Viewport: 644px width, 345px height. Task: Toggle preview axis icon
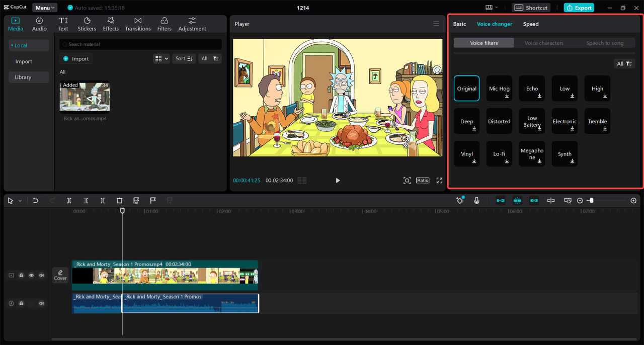(x=551, y=201)
